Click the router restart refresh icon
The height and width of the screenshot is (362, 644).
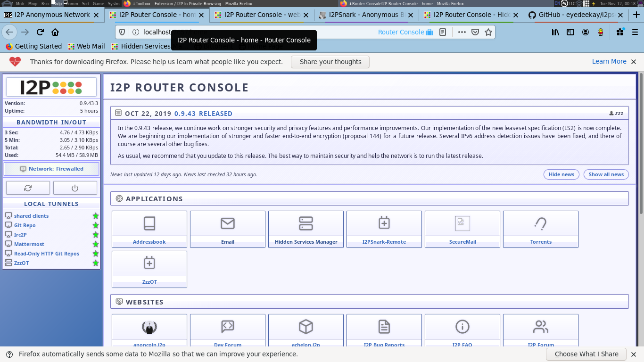[x=28, y=188]
